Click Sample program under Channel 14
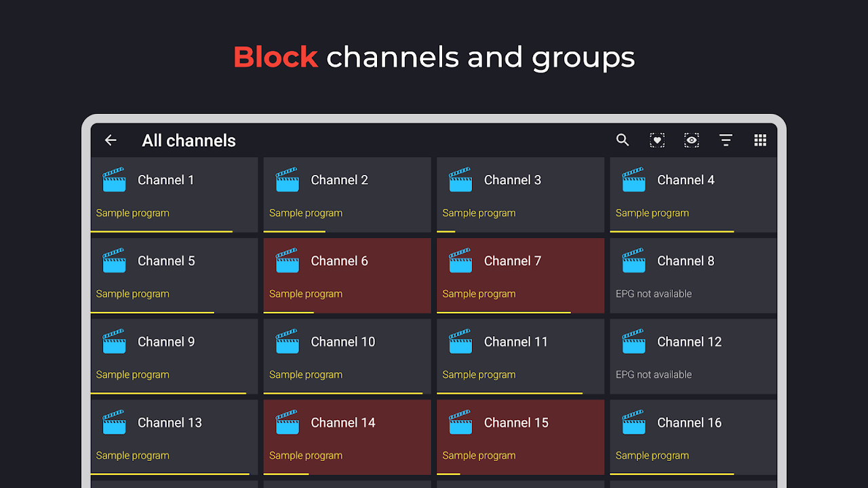This screenshot has height=488, width=868. [306, 455]
